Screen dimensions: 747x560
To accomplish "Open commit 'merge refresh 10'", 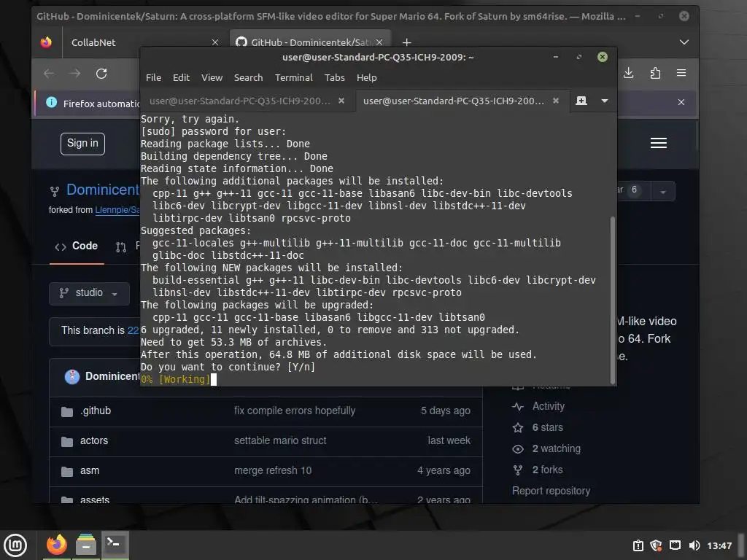I will pos(273,470).
